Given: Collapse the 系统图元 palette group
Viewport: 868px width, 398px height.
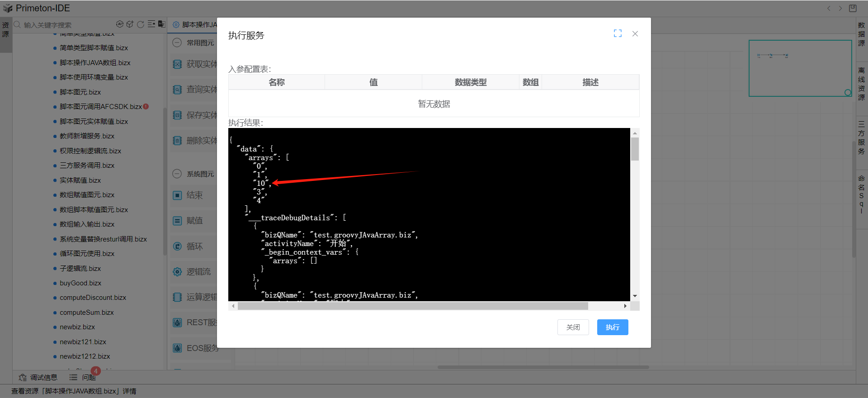Looking at the screenshot, I should (178, 174).
